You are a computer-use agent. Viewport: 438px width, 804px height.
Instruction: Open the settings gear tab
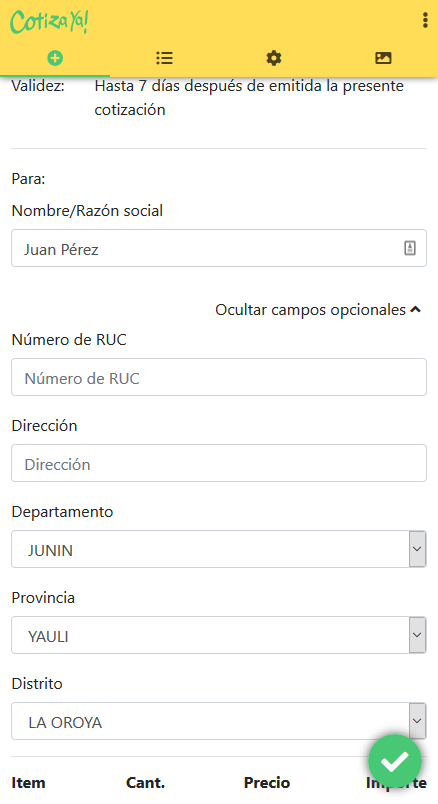(x=274, y=58)
